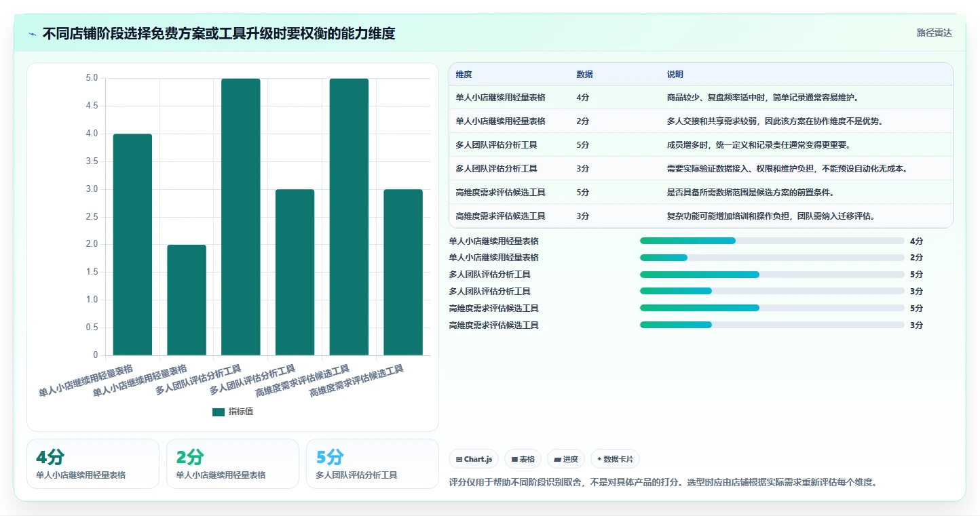Select the 进度 chip
The height and width of the screenshot is (516, 980).
point(566,459)
